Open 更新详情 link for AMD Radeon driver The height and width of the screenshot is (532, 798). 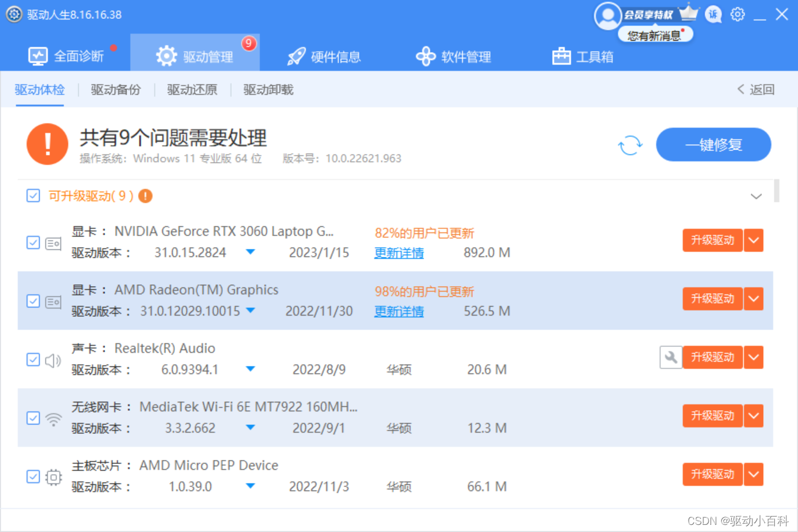(x=399, y=312)
